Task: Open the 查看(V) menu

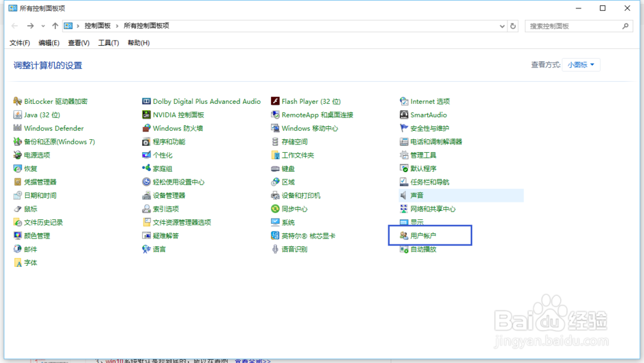Action: point(79,43)
